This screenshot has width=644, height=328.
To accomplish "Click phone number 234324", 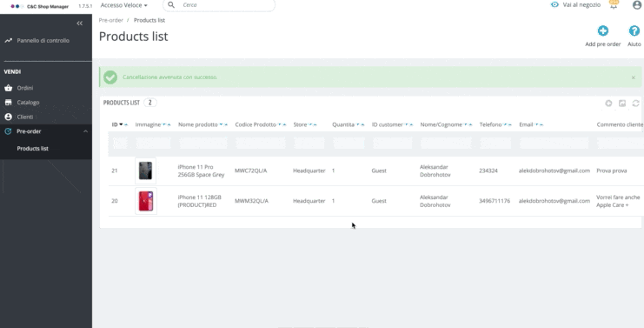I will (488, 171).
